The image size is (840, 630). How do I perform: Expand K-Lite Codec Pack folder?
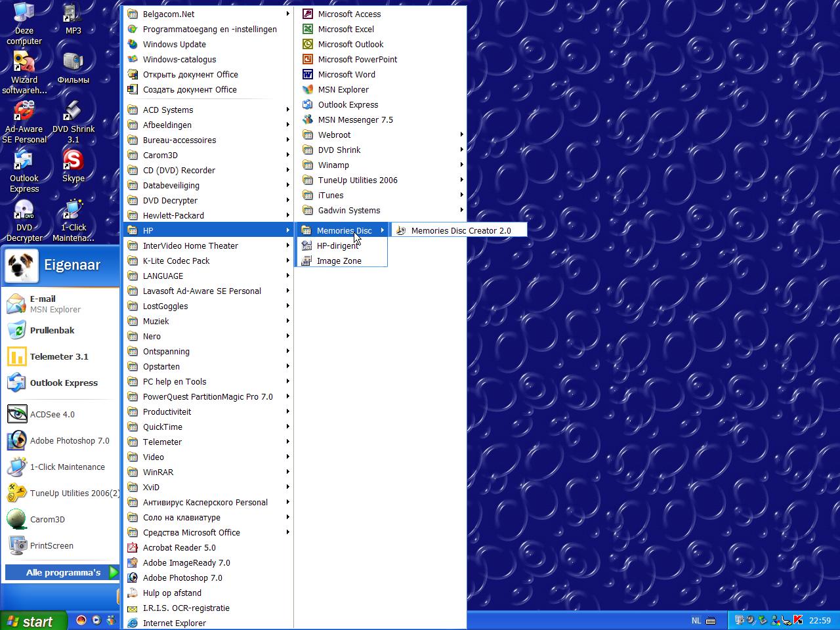[x=208, y=261]
